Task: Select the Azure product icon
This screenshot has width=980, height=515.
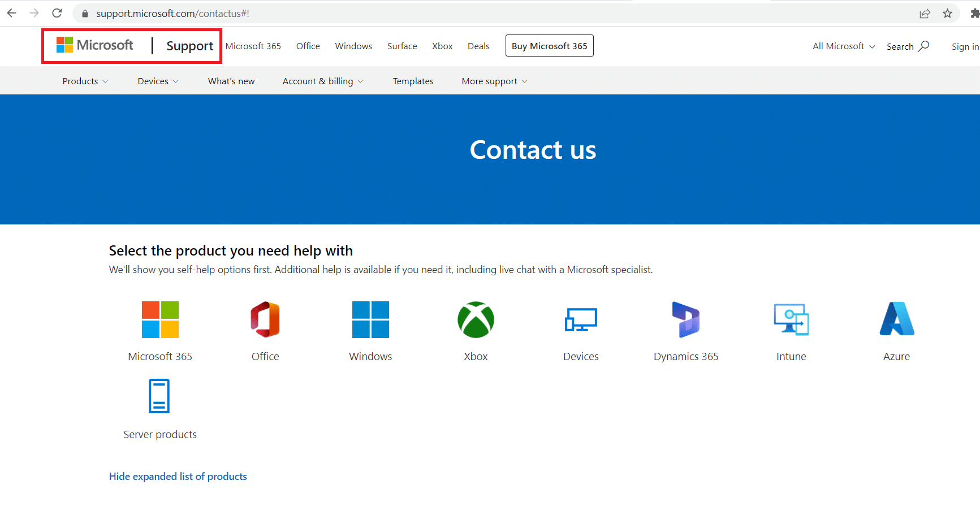Action: tap(897, 319)
